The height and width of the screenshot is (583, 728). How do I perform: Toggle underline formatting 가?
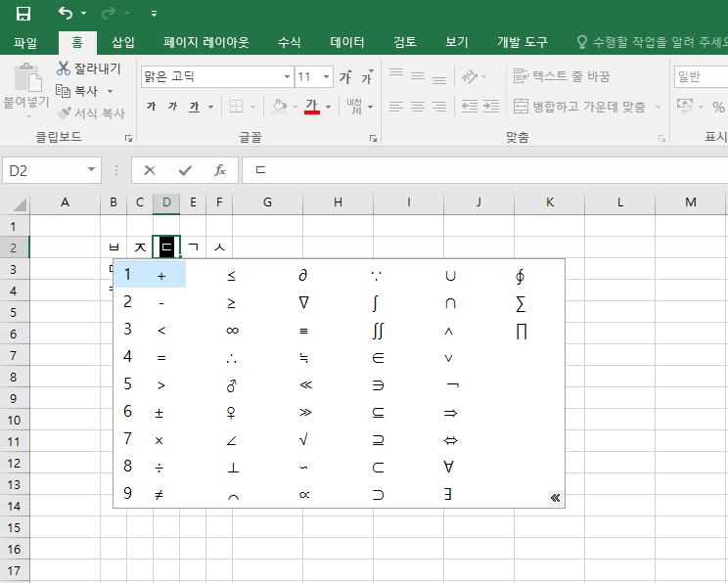194,107
